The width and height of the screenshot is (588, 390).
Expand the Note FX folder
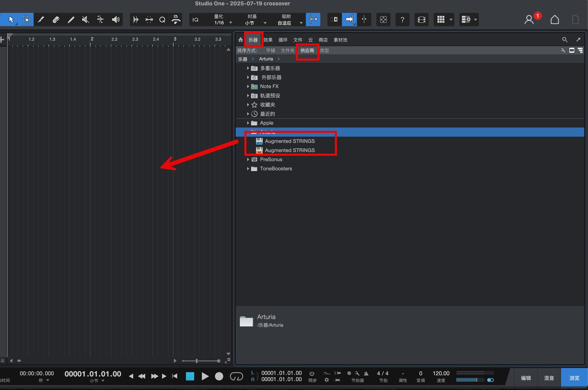[x=248, y=86]
